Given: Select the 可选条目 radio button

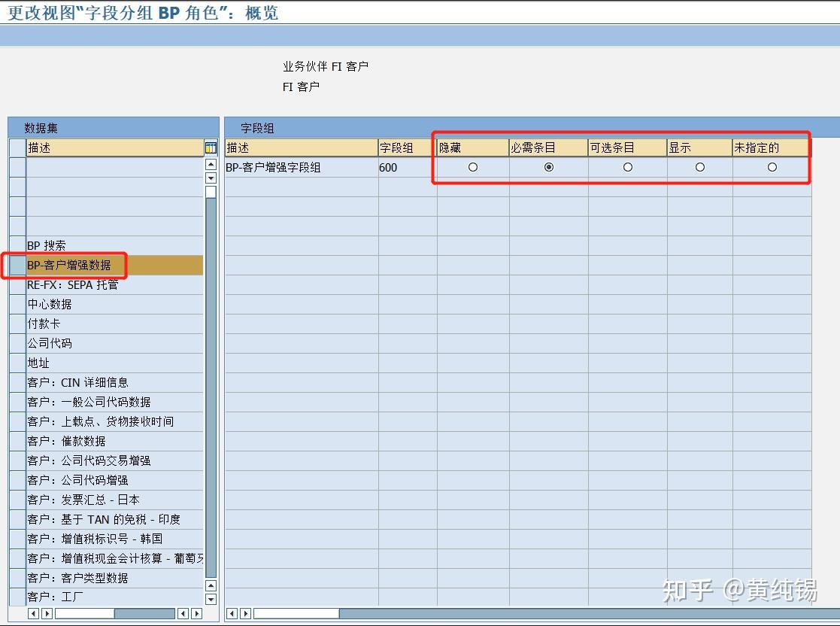Looking at the screenshot, I should click(626, 167).
